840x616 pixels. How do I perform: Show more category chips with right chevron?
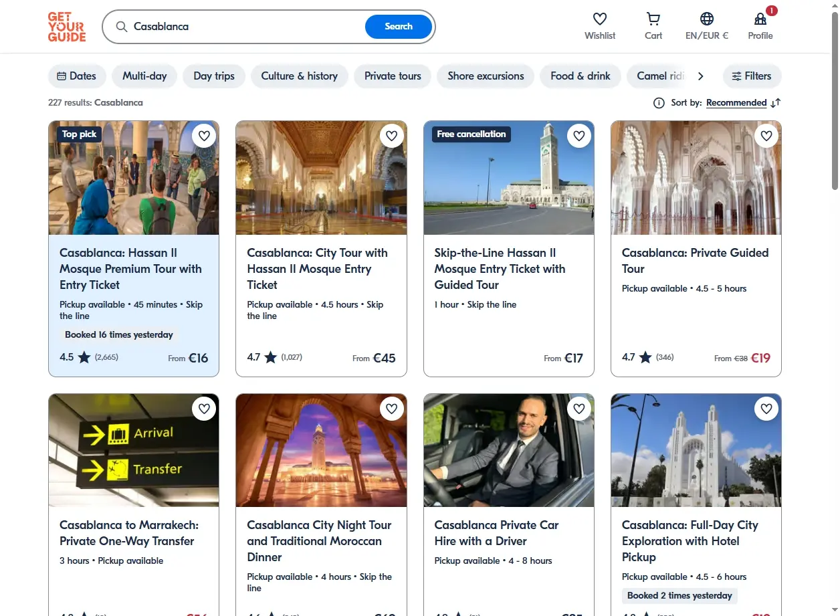tap(700, 76)
